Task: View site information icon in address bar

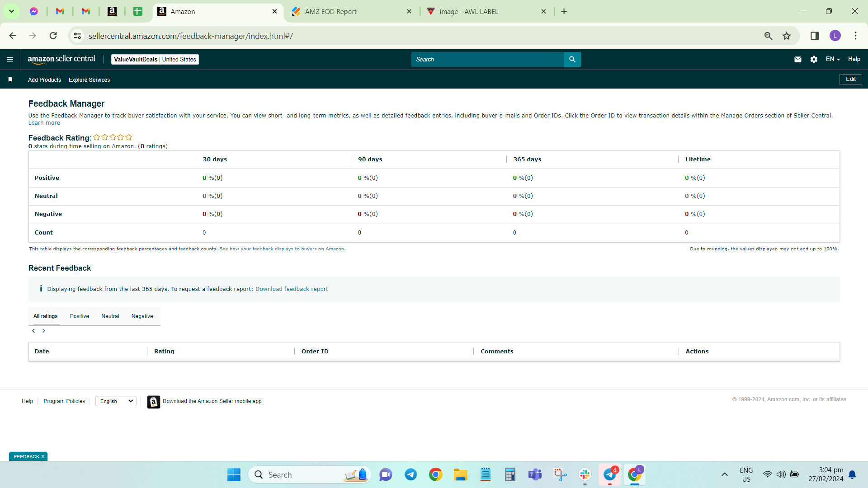Action: (x=78, y=36)
